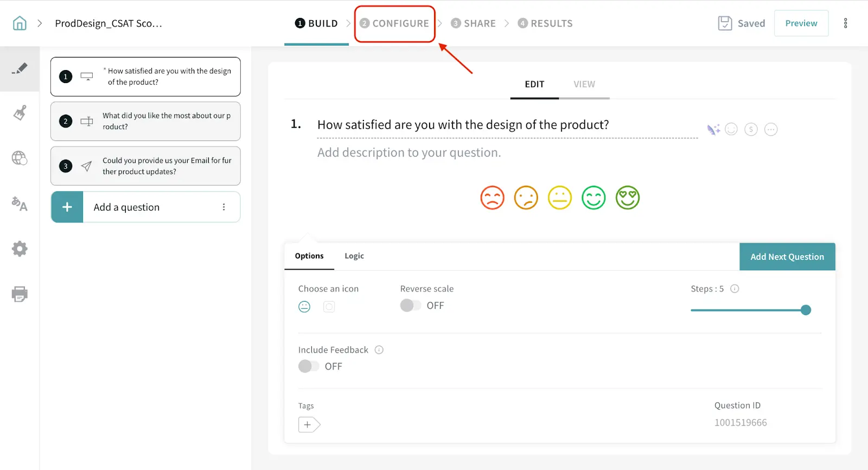Screen dimensions: 868x470
Task: Open the kebab menu next to Preview
Action: (x=845, y=23)
